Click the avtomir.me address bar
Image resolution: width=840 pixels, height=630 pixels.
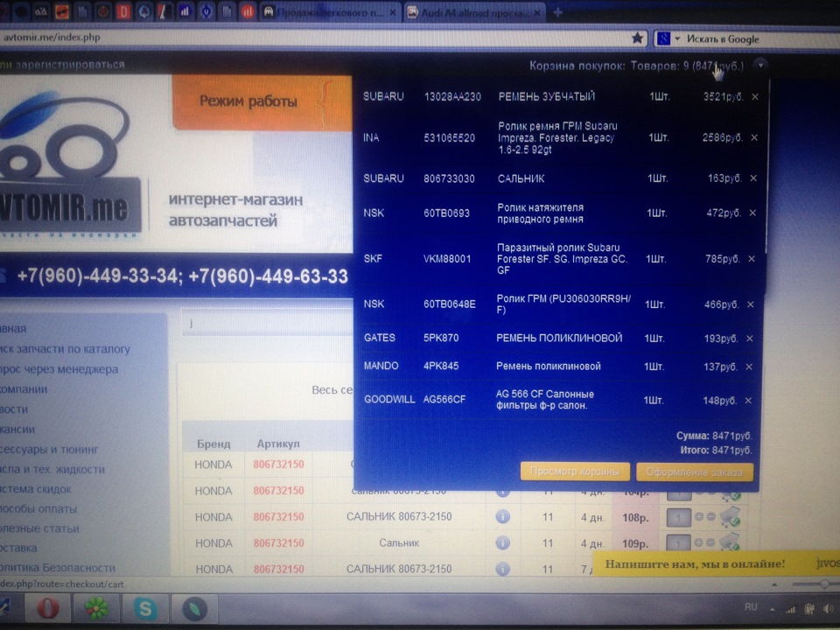[x=316, y=38]
